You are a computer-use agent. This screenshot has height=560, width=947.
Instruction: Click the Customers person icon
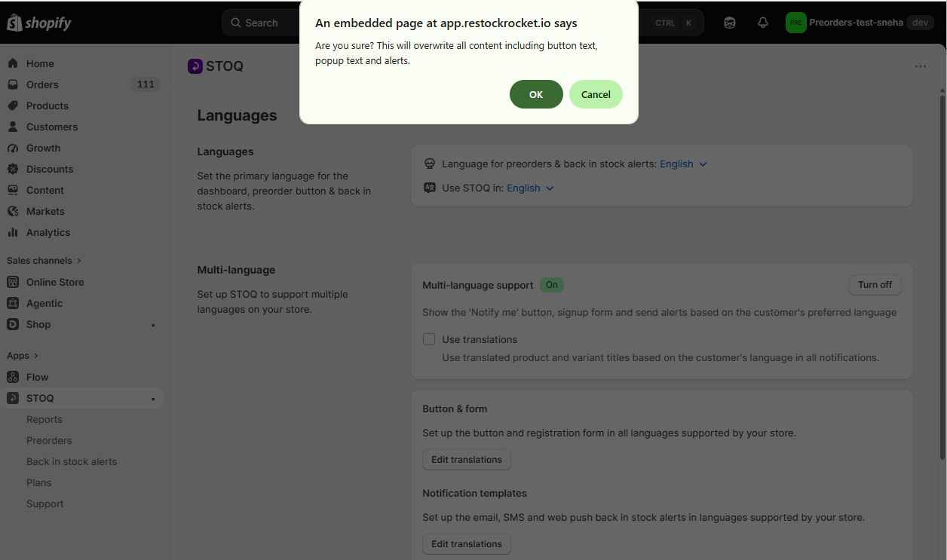[13, 127]
